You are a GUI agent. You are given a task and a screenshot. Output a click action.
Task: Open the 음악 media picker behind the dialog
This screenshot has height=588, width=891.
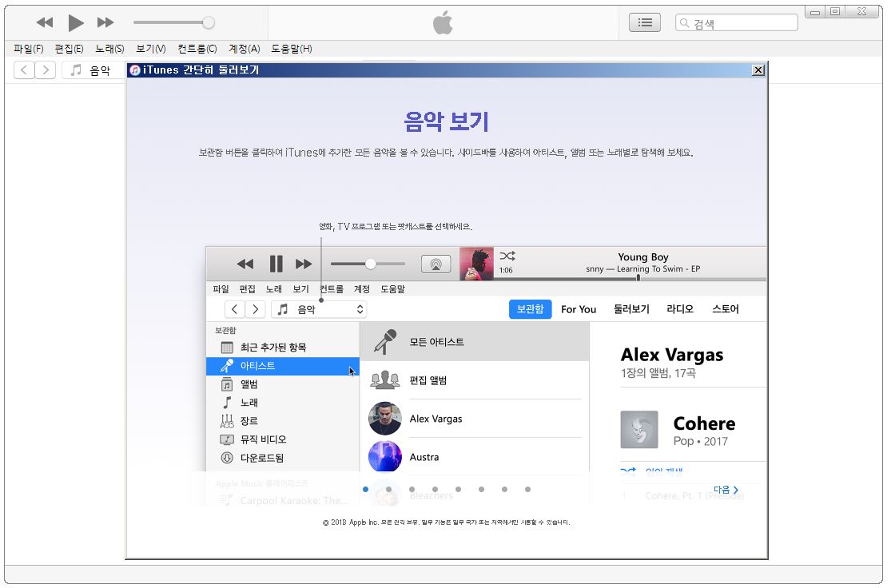click(x=93, y=70)
